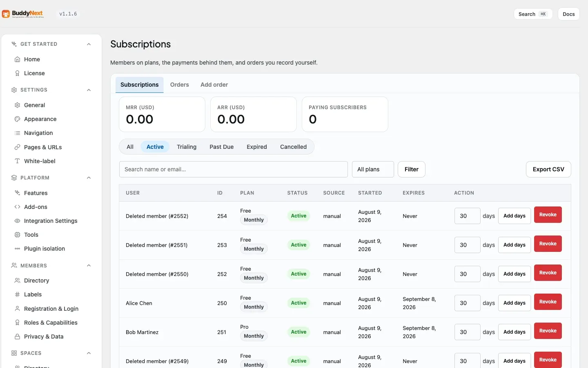
Task: Select the All status filter
Action: click(x=130, y=147)
